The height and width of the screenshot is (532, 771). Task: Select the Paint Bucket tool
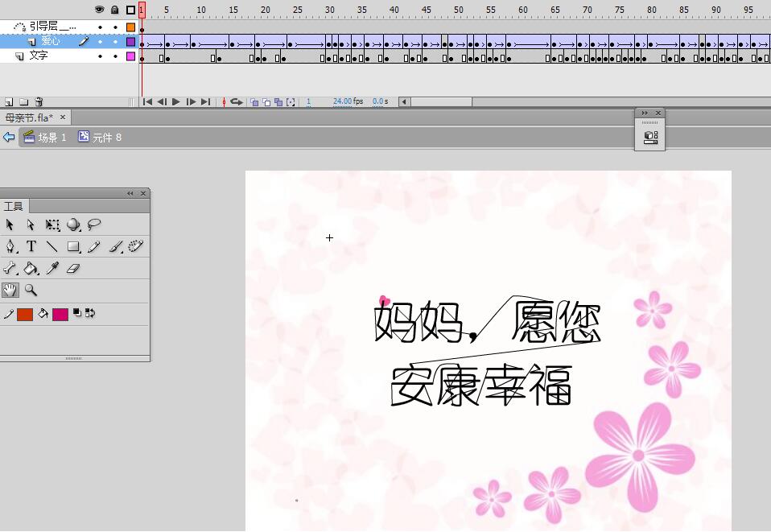pos(31,268)
